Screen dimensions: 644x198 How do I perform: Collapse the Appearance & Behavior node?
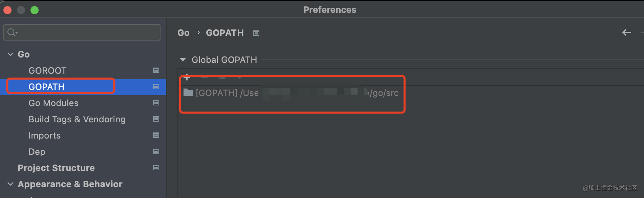(10, 184)
